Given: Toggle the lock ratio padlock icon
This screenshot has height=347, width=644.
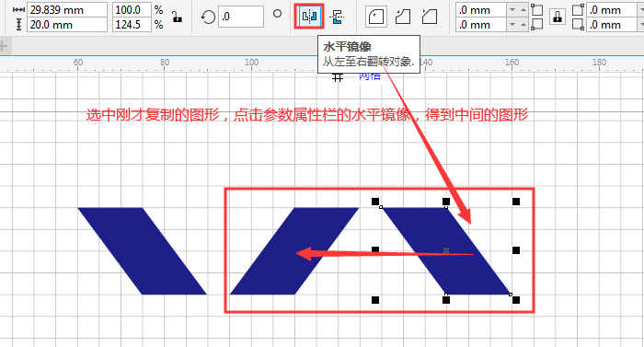Looking at the screenshot, I should (177, 17).
